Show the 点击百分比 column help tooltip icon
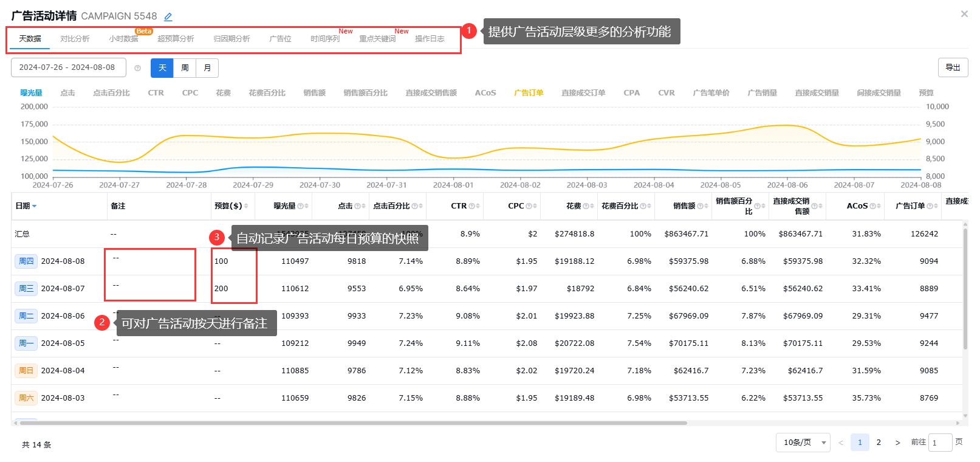The width and height of the screenshot is (980, 462). tap(414, 206)
